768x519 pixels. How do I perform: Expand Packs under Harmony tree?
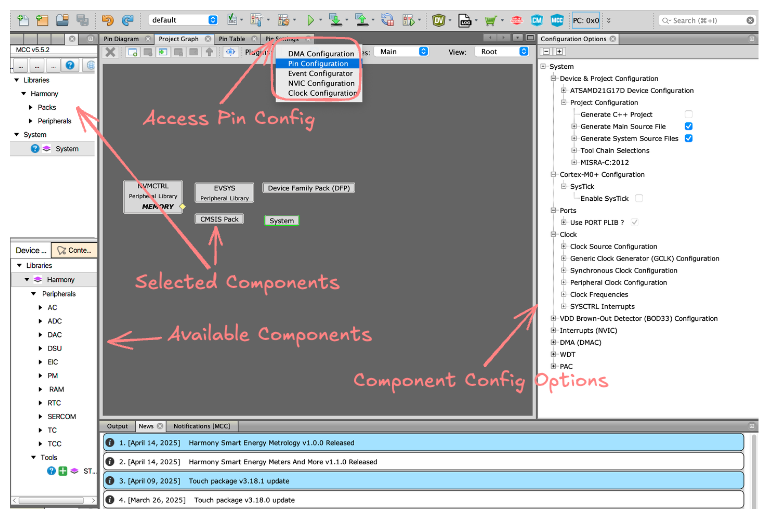30,107
